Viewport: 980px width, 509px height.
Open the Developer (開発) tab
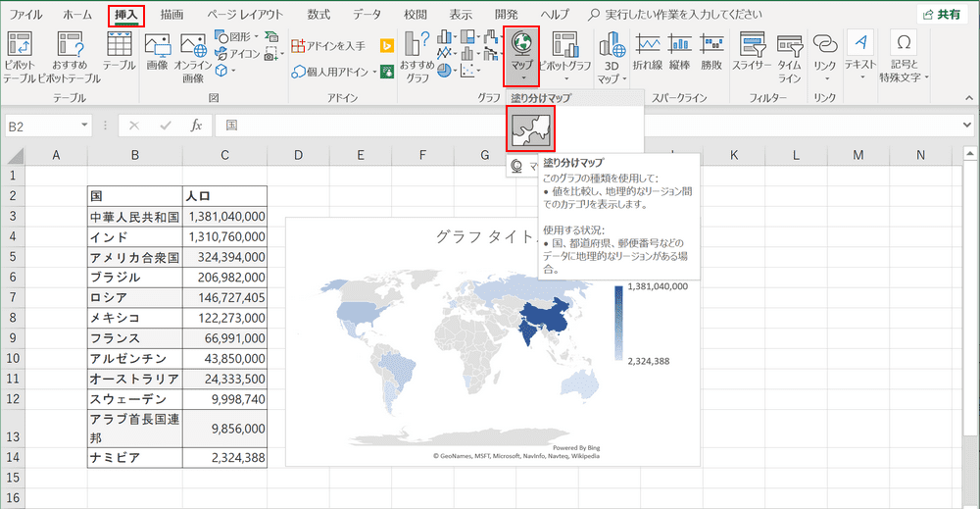tap(507, 15)
